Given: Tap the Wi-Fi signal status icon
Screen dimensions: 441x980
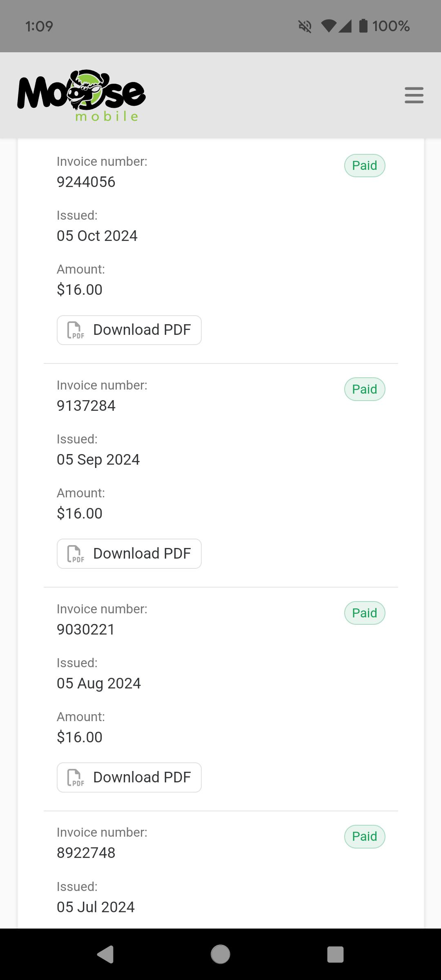Looking at the screenshot, I should (x=329, y=27).
